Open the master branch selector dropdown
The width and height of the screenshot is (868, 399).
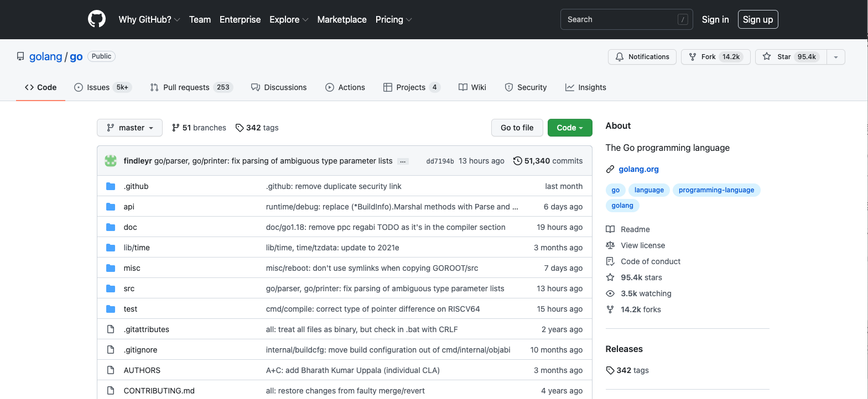[129, 128]
